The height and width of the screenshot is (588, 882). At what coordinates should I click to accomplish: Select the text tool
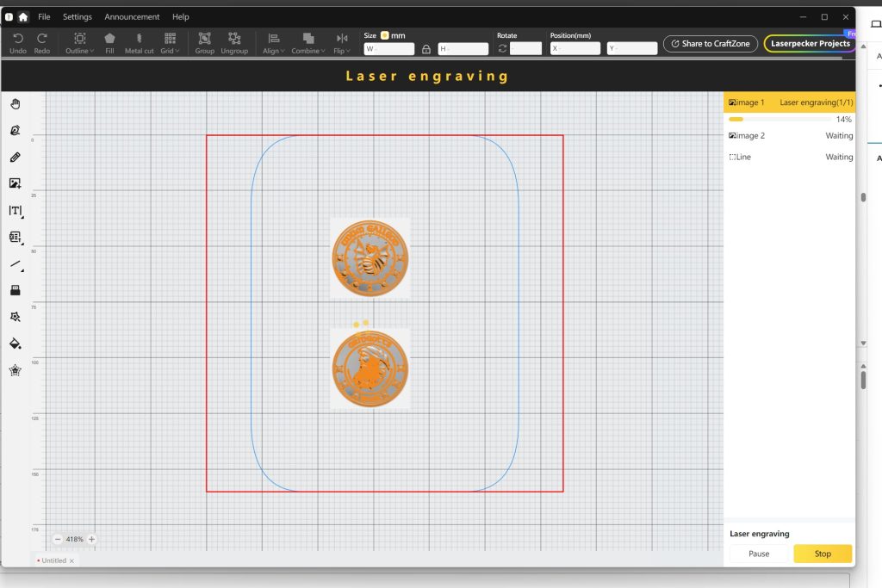[15, 210]
